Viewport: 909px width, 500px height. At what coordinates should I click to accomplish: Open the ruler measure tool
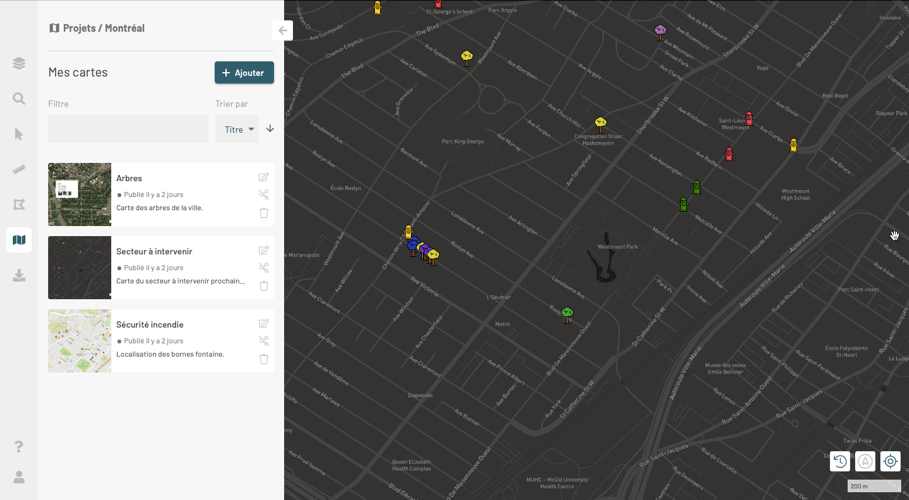(x=19, y=170)
